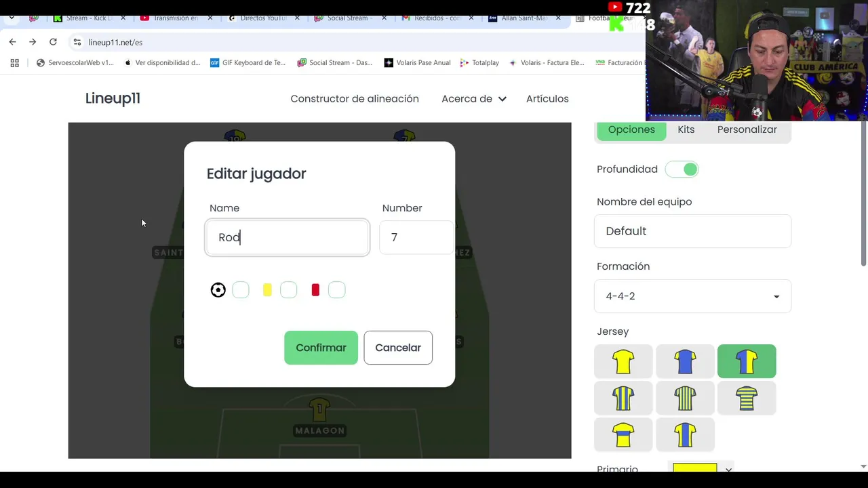The width and height of the screenshot is (868, 488).
Task: Check the goal checkbox beside soccer ball
Action: (x=241, y=290)
